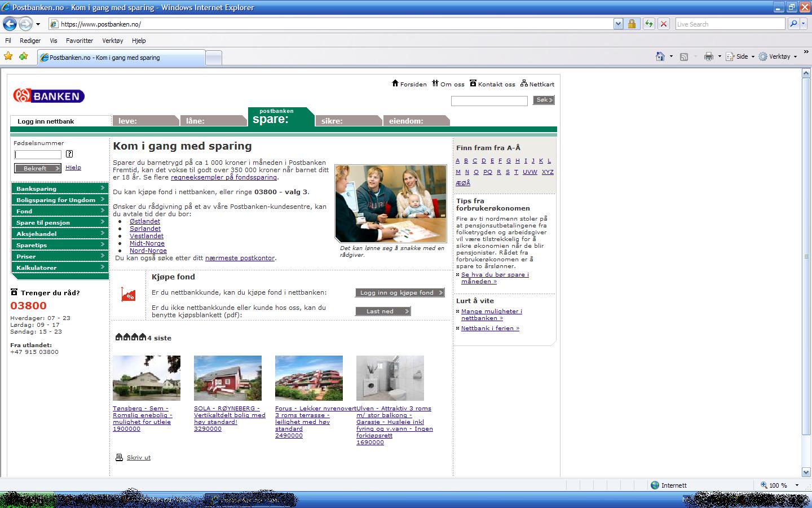This screenshot has width=812, height=508.
Task: Switch to the eiendom: tab
Action: coord(416,121)
